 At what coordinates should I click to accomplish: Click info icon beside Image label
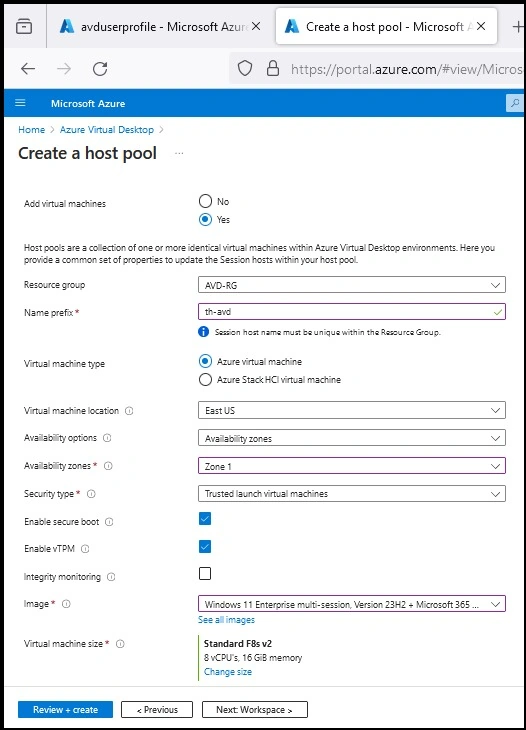point(66,604)
